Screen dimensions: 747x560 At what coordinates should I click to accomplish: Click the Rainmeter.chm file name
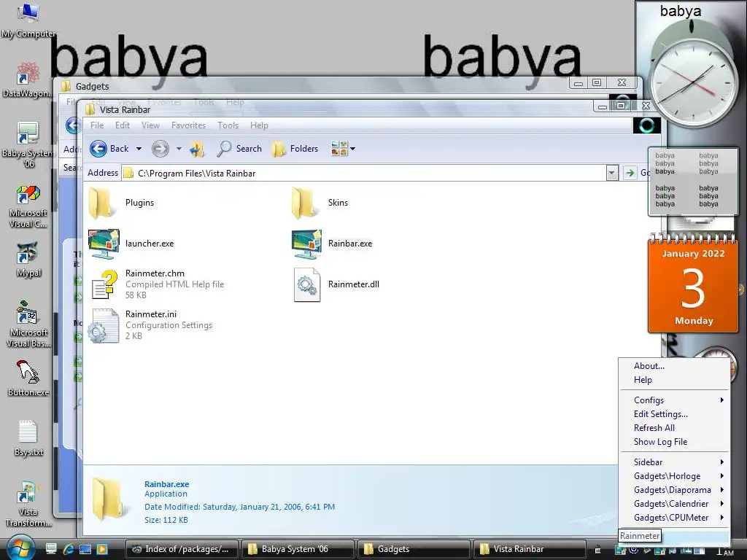click(155, 273)
